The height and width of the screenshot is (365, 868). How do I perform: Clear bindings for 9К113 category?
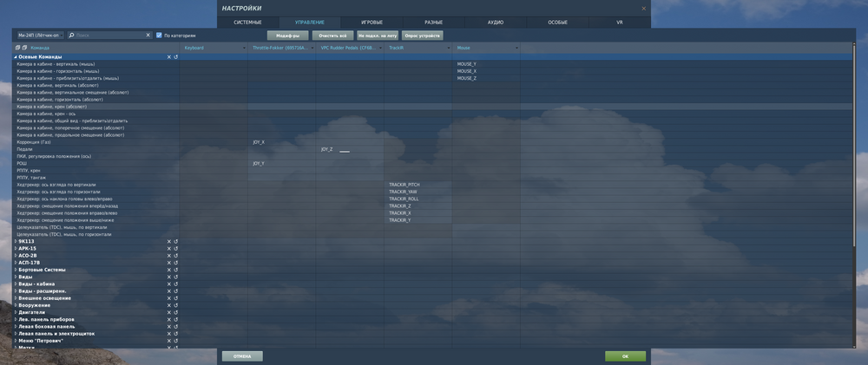click(169, 242)
